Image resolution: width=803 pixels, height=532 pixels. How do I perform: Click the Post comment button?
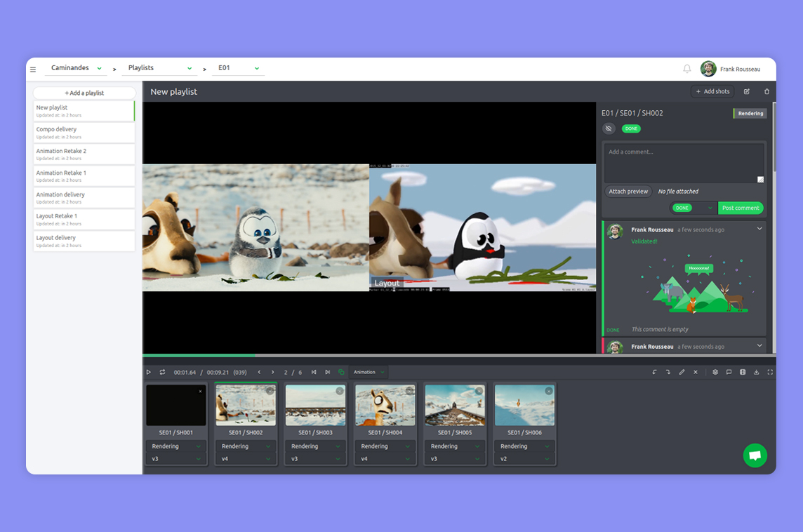(x=741, y=208)
